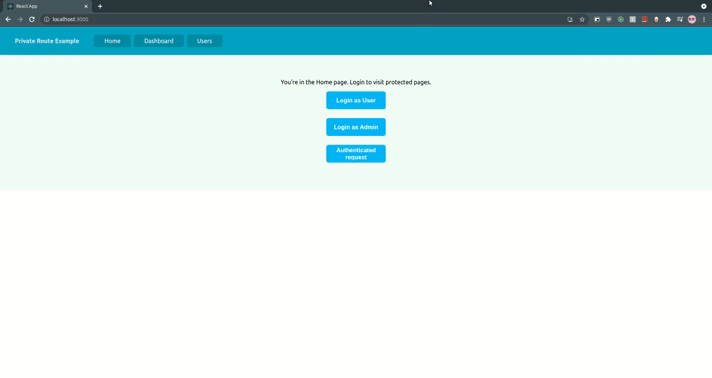712x378 pixels.
Task: Open the Chrome three-dot menu
Action: pyautogui.click(x=704, y=20)
